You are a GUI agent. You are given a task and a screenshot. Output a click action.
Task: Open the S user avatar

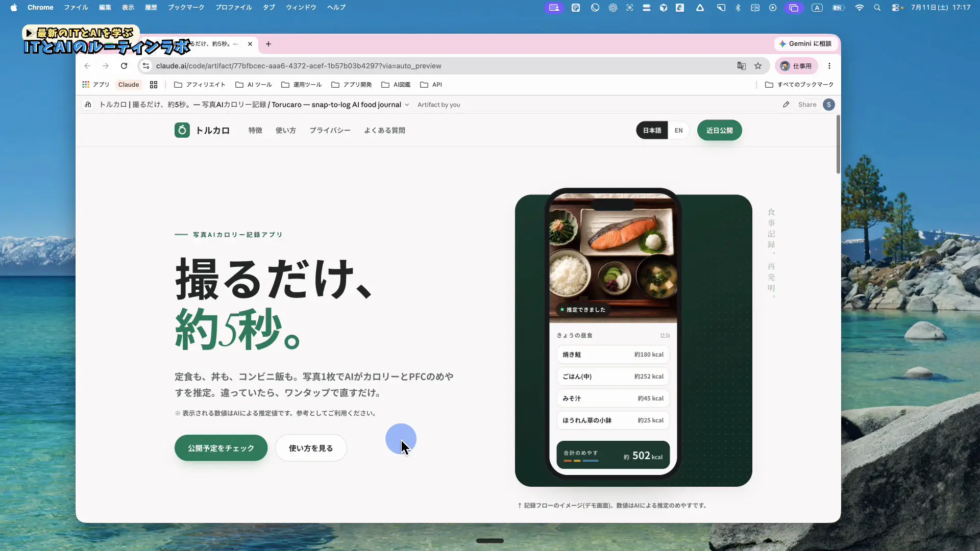[x=829, y=105]
